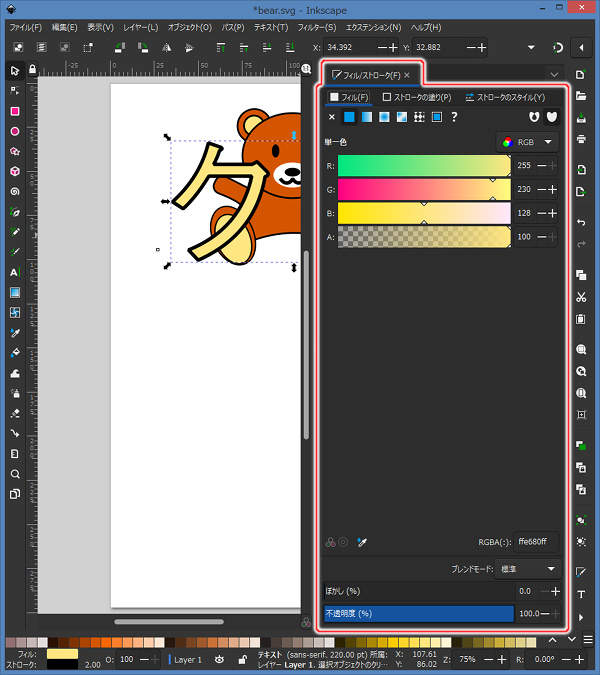Image resolution: width=600 pixels, height=675 pixels.
Task: Switch to the フィル(F) tab
Action: pyautogui.click(x=349, y=97)
